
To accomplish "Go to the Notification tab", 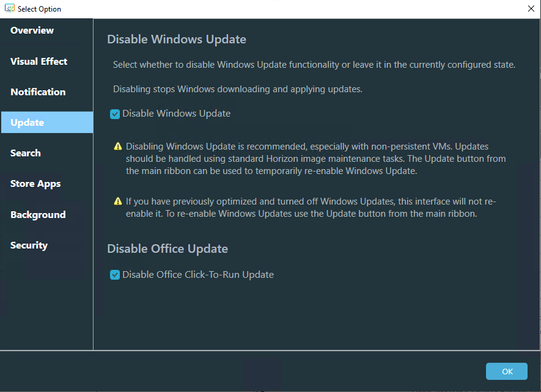I will (38, 92).
